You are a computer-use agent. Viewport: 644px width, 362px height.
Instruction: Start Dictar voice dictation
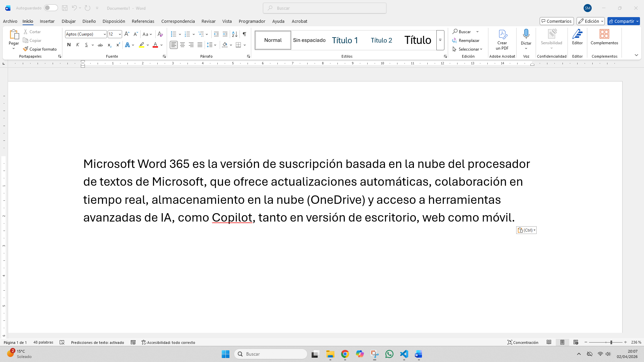pyautogui.click(x=526, y=37)
